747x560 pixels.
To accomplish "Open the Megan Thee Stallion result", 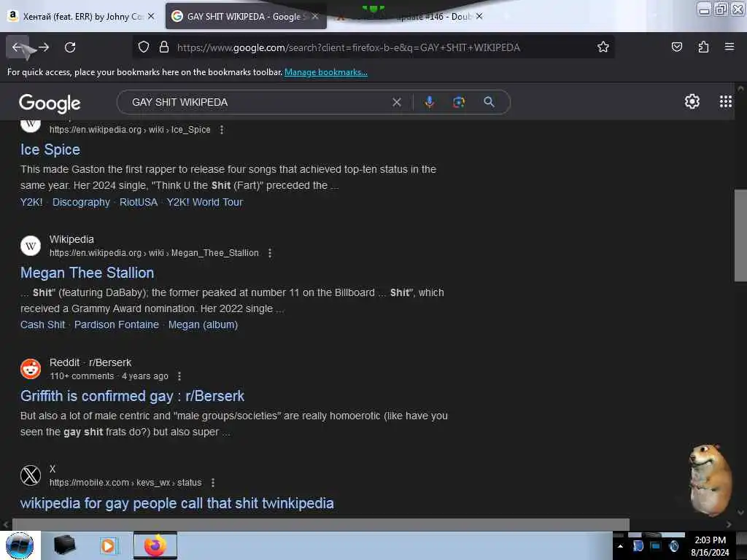I will (x=88, y=273).
